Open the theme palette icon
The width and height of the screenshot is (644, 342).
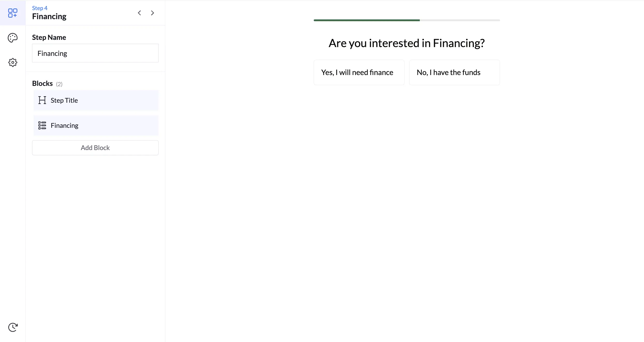(13, 38)
